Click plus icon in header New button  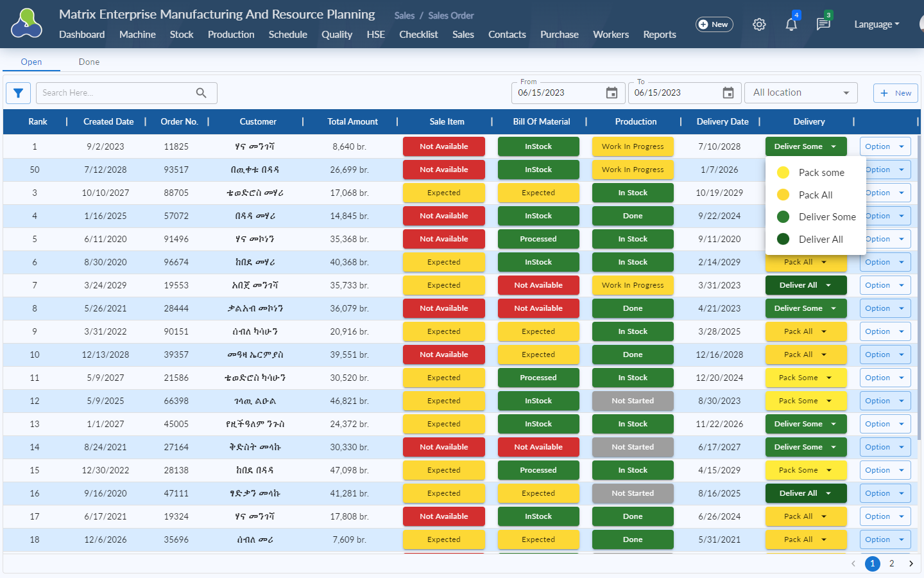pos(703,24)
